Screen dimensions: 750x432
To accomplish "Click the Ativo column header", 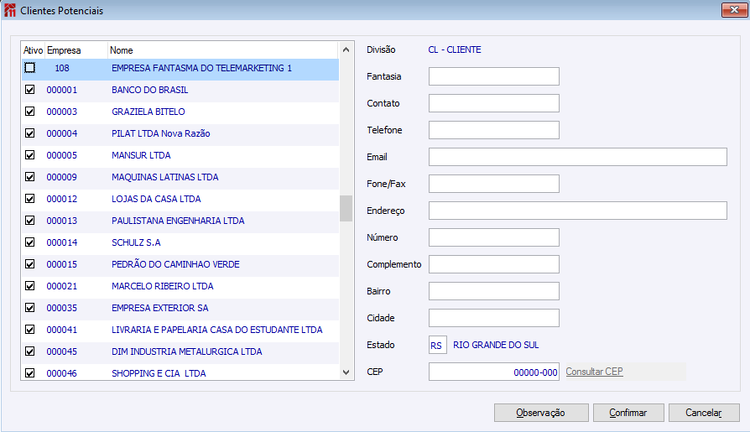I will tap(33, 50).
